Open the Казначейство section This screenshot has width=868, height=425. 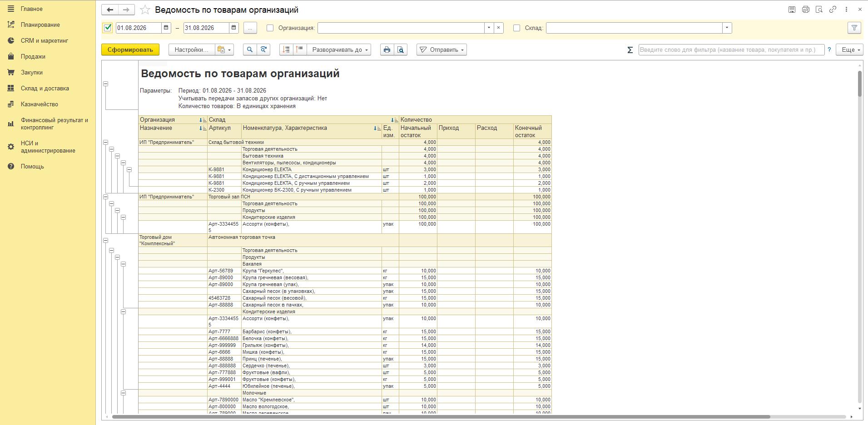point(48,104)
